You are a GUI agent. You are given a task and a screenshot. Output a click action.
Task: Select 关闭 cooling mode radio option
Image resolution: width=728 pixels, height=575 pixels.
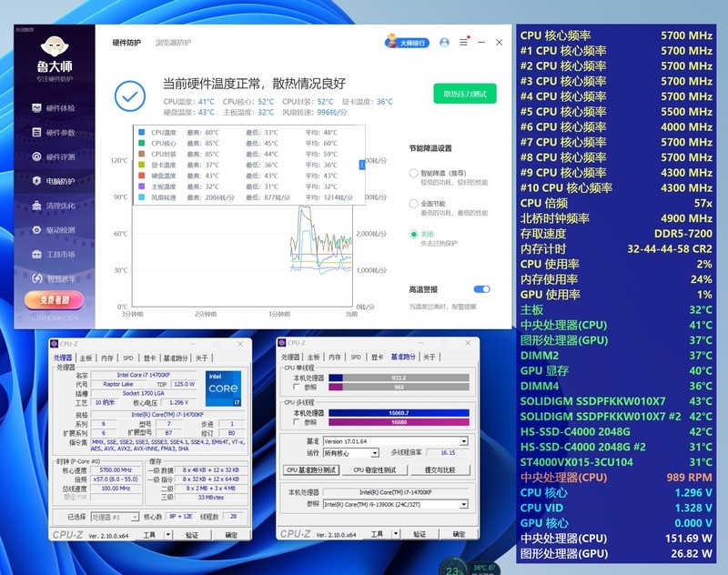414,234
